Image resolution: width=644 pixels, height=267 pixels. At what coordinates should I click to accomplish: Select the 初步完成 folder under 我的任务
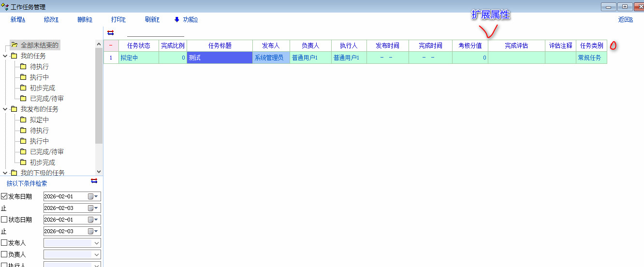[x=42, y=88]
